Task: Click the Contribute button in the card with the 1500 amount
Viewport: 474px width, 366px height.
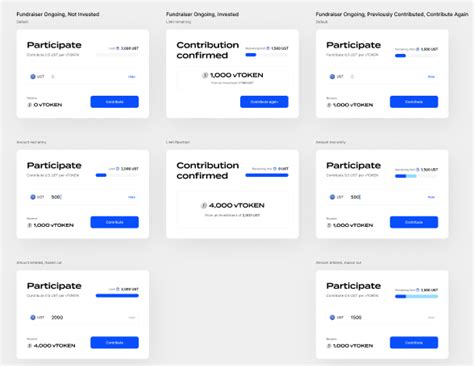Action: coord(414,342)
